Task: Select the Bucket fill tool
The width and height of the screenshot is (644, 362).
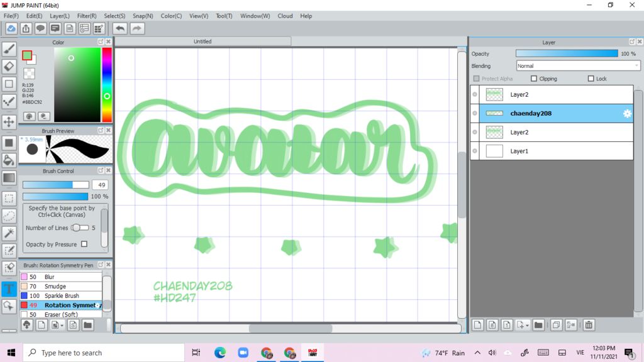Action: point(9,160)
